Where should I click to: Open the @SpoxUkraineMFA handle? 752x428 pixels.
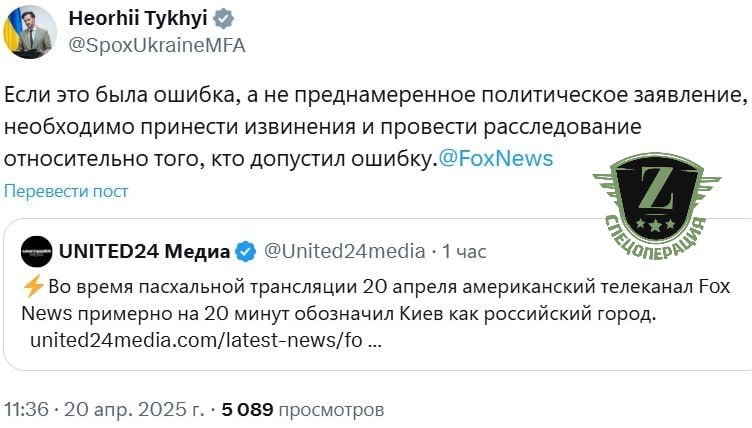point(156,45)
